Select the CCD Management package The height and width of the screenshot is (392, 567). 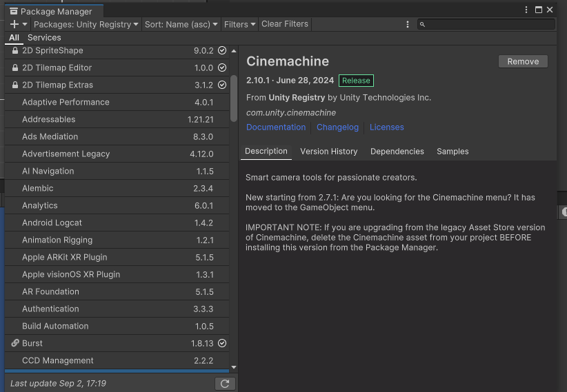117,360
